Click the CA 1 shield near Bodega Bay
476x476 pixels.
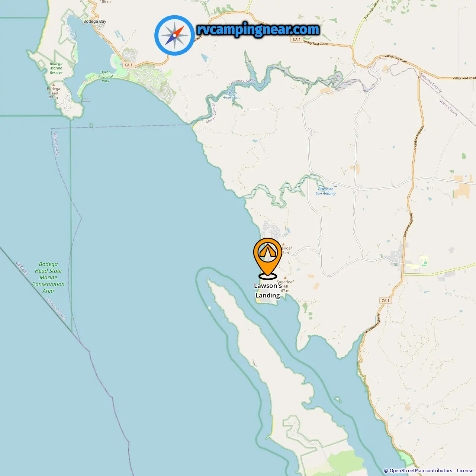point(128,65)
